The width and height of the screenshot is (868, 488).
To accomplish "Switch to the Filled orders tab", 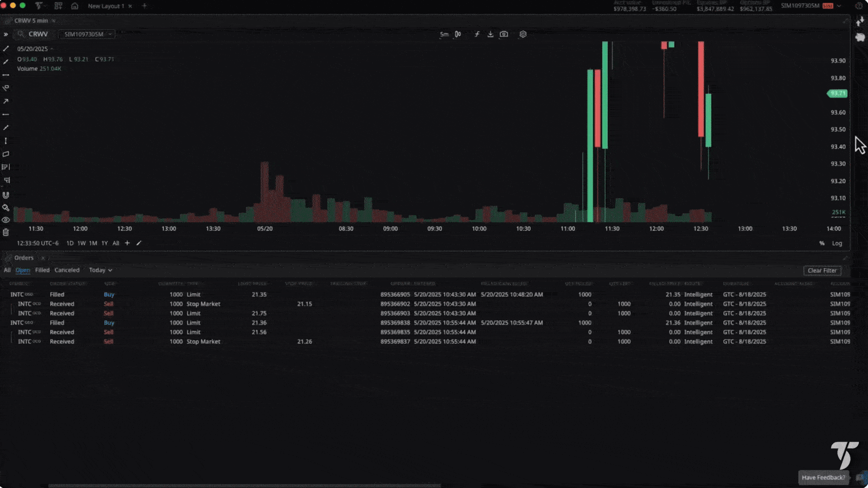I will (42, 270).
